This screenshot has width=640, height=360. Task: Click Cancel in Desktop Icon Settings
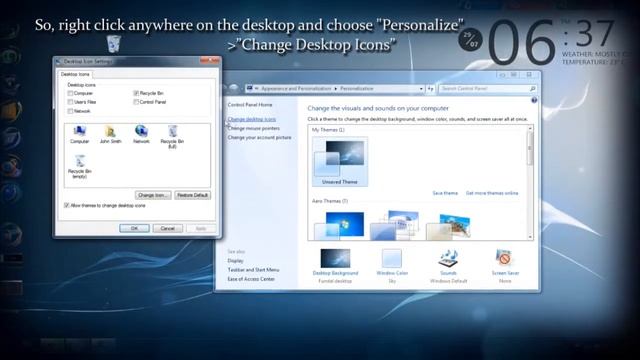pos(168,228)
